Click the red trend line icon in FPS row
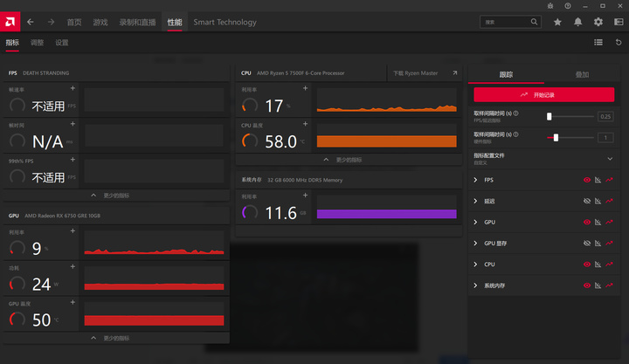 [x=610, y=180]
